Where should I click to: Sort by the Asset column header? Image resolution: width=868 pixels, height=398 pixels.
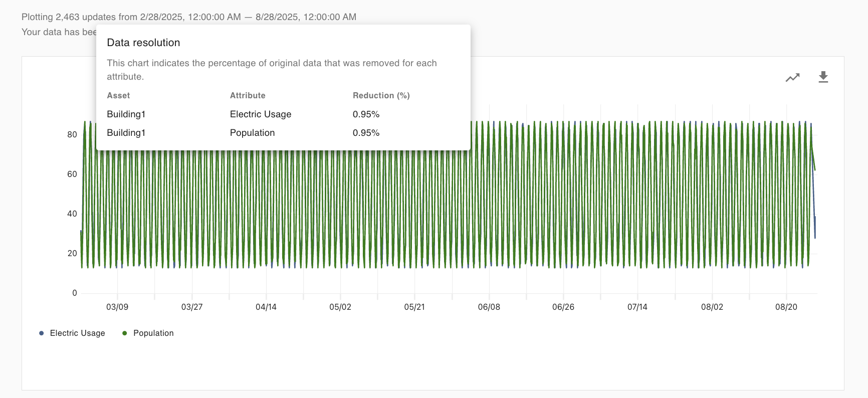tap(118, 96)
